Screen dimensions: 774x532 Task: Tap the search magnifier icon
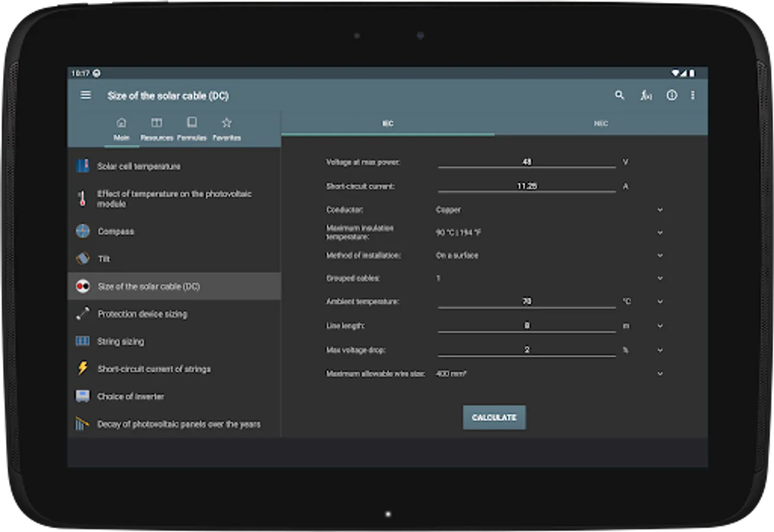[x=619, y=95]
